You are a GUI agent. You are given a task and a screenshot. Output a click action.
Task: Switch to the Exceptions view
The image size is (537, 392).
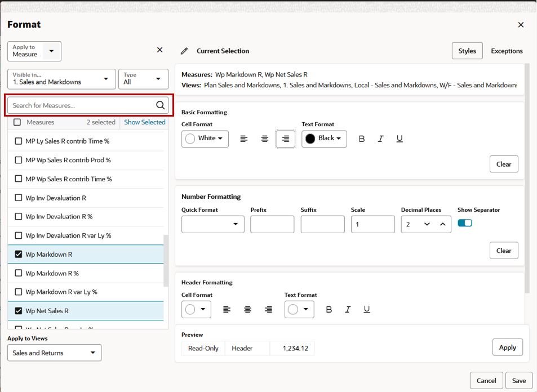(506, 50)
